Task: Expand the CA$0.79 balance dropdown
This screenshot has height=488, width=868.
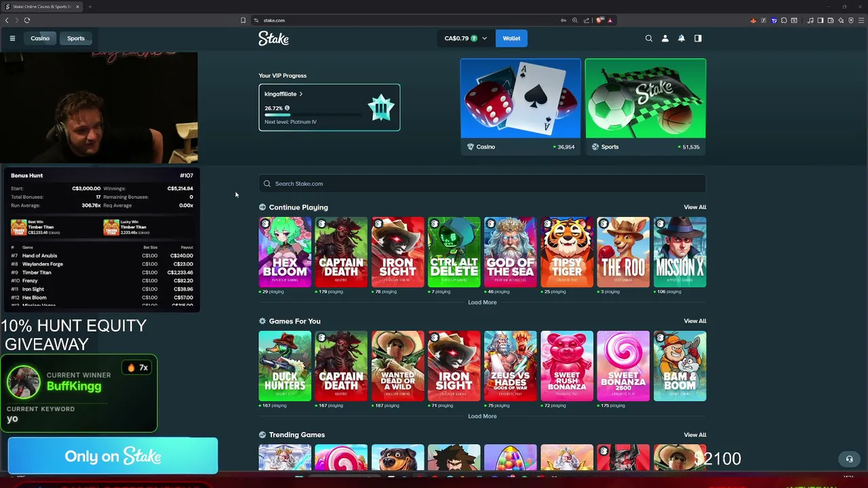Action: 465,39
